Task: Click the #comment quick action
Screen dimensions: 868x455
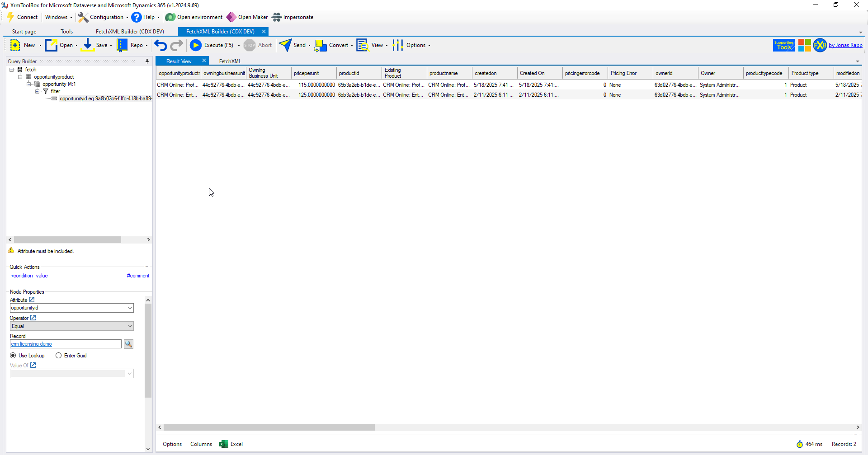Action: coord(138,276)
